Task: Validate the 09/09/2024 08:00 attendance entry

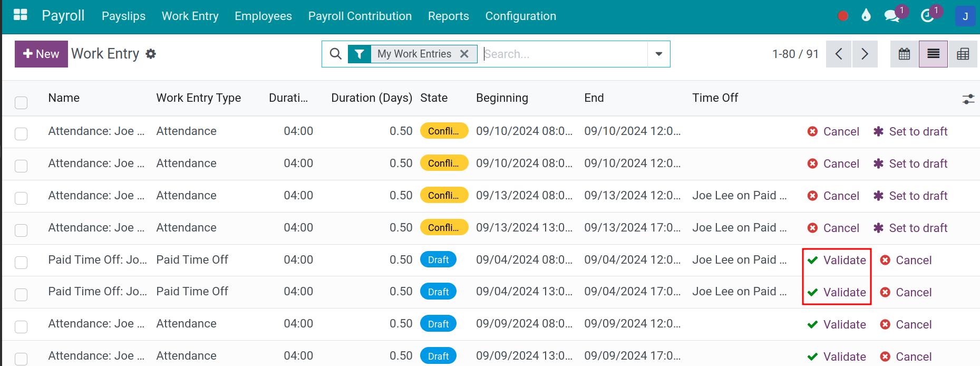Action: (837, 324)
